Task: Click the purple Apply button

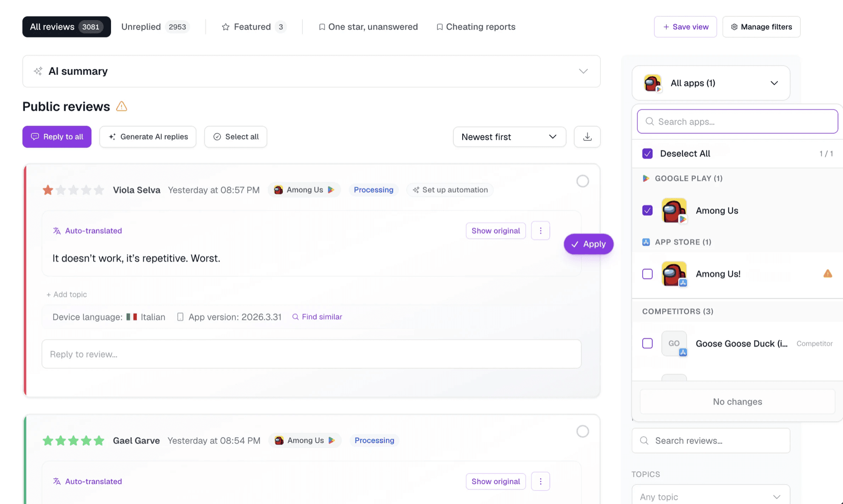Action: 589,244
